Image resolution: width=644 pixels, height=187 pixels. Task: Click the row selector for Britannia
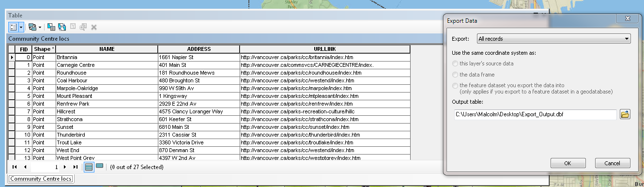click(12, 57)
